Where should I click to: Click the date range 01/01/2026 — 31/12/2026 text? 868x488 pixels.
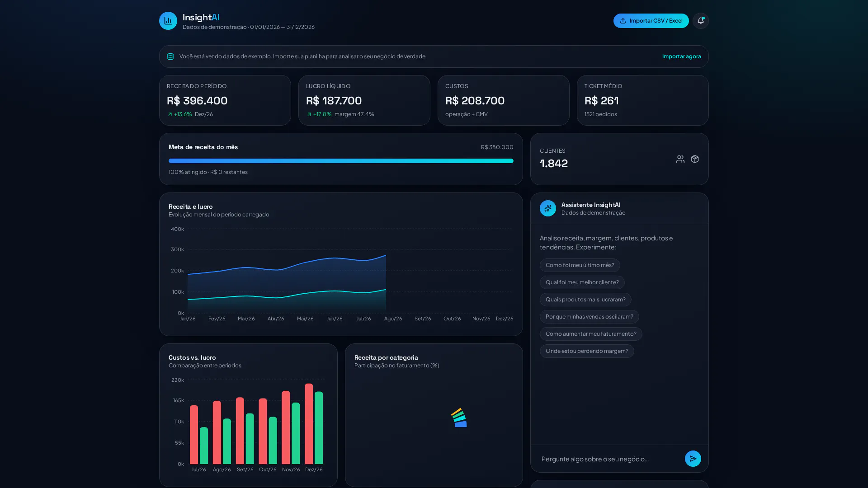(x=282, y=27)
